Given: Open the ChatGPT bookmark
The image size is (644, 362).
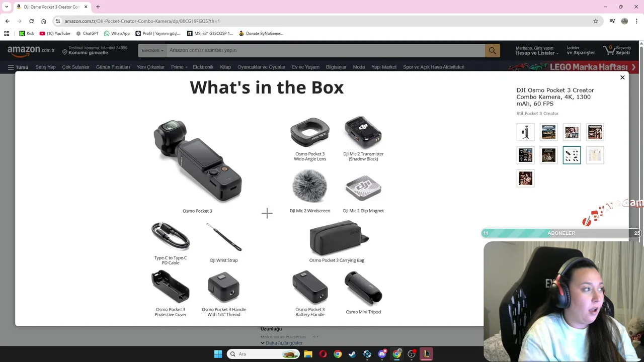Looking at the screenshot, I should [x=87, y=34].
